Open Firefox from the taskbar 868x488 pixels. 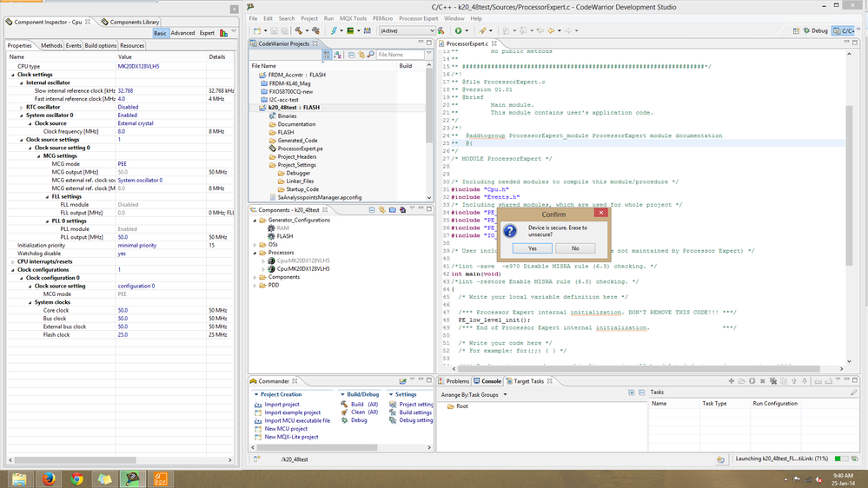point(48,478)
